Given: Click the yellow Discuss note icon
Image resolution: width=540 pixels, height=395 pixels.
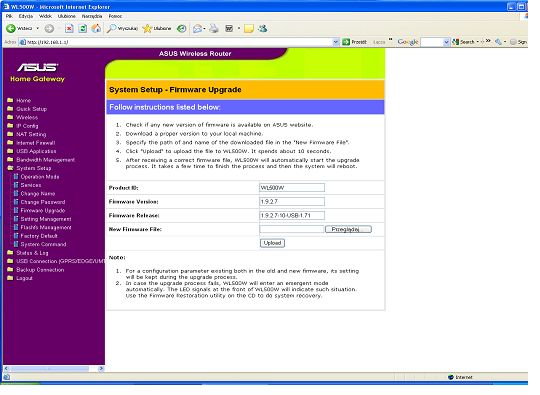Looking at the screenshot, I should tap(249, 29).
